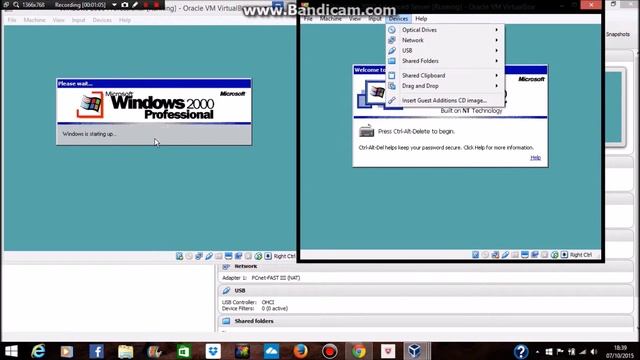Viewport: 640px width, 360px height.
Task: Select the 'PCnet-FAST III (NAT)' adapter text
Action: point(276,278)
